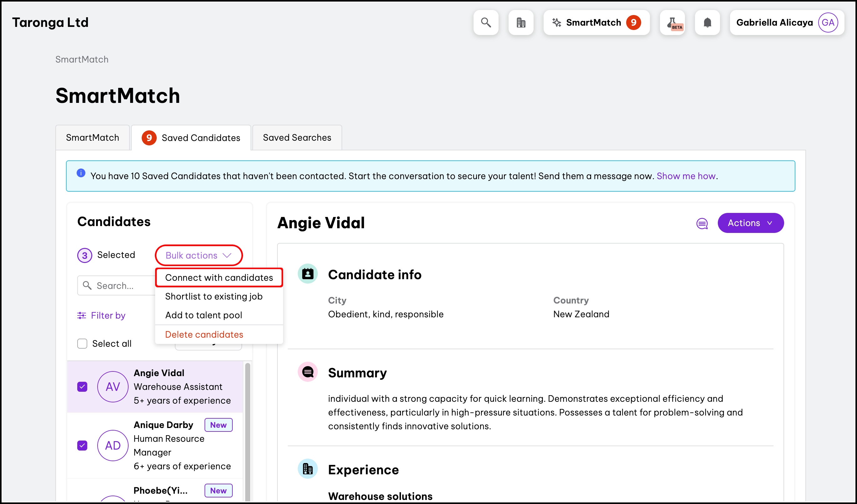Open the SmartMatch header button with badge
The width and height of the screenshot is (857, 504).
(x=596, y=23)
